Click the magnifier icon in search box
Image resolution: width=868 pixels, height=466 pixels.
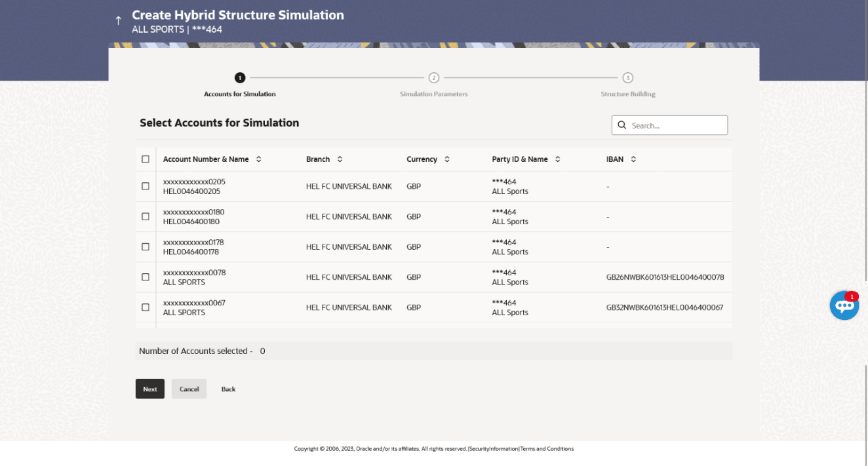point(622,125)
